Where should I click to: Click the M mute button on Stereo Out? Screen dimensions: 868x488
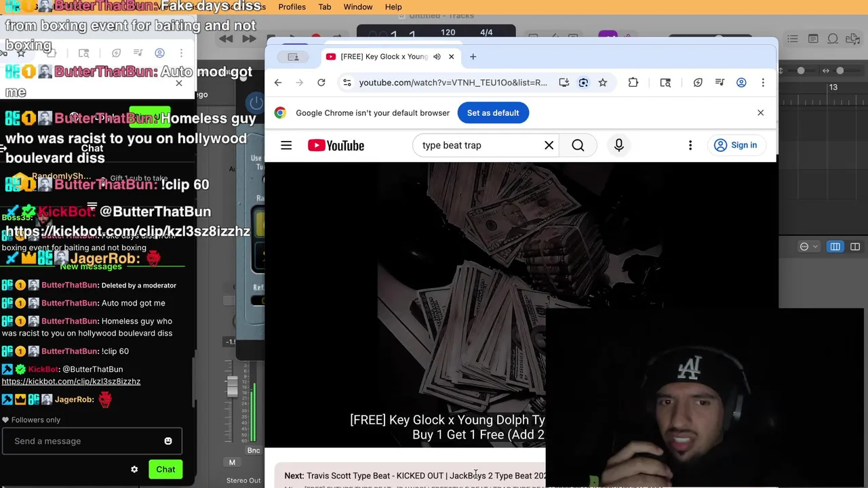click(x=232, y=462)
